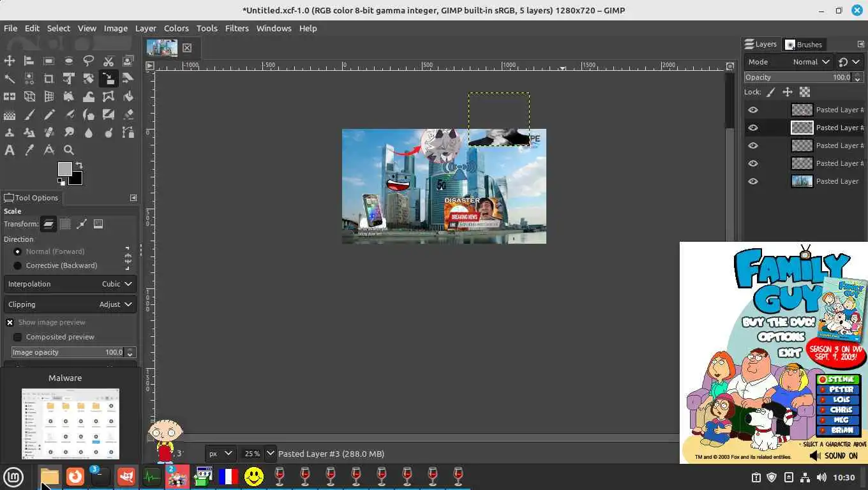This screenshot has width=868, height=490.
Task: Select the Smudge tool
Action: 69,133
